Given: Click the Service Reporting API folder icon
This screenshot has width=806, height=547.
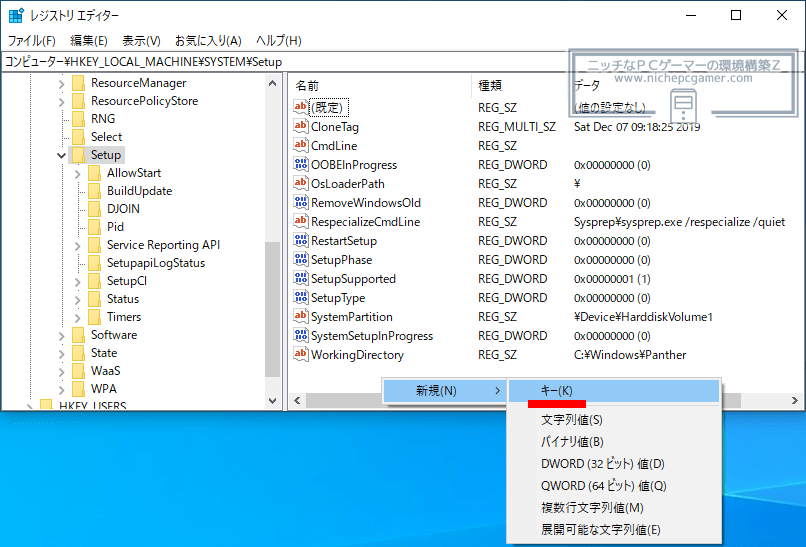Looking at the screenshot, I should [x=95, y=245].
